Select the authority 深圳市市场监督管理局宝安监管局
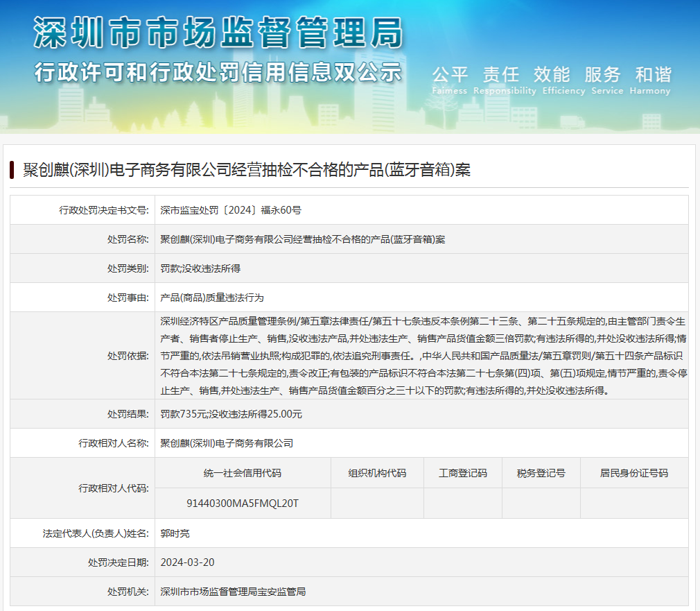The height and width of the screenshot is (611, 700). click(233, 592)
